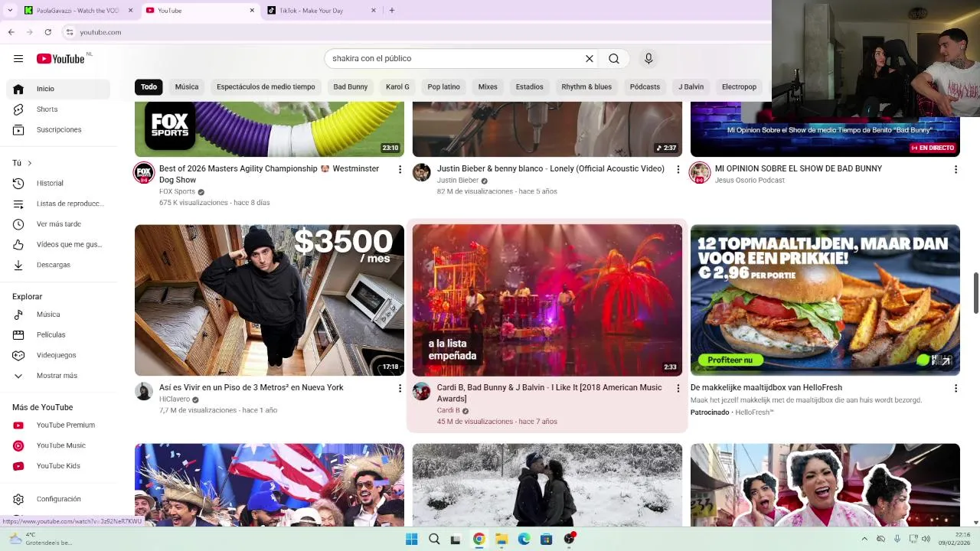This screenshot has width=980, height=551.
Task: Open YouTube Premium link
Action: tap(58, 425)
